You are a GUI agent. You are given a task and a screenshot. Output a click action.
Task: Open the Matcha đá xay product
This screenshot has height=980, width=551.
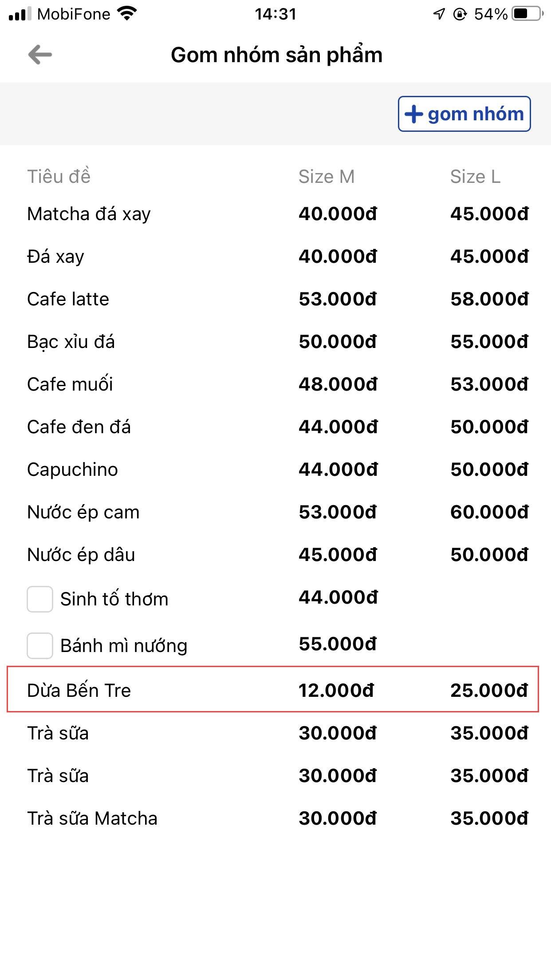(x=89, y=214)
